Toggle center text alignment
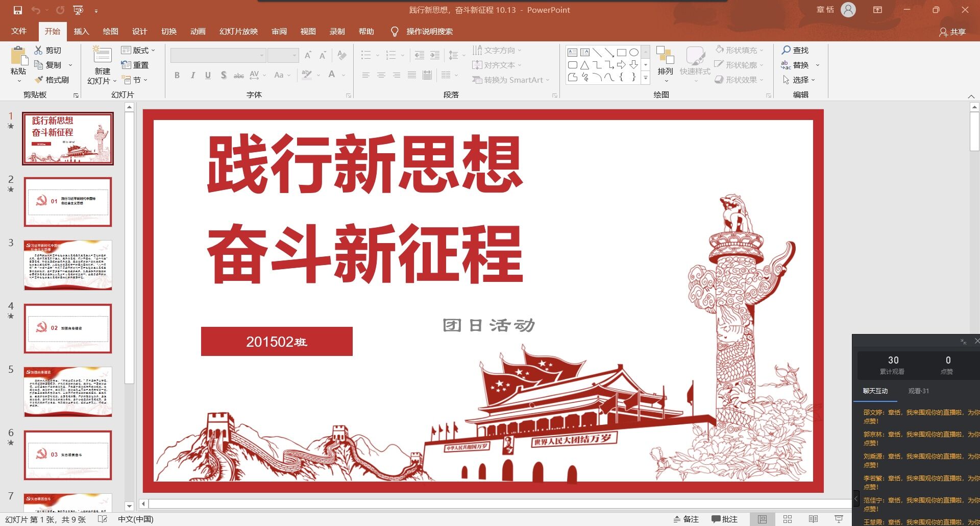Image resolution: width=980 pixels, height=526 pixels. point(381,75)
